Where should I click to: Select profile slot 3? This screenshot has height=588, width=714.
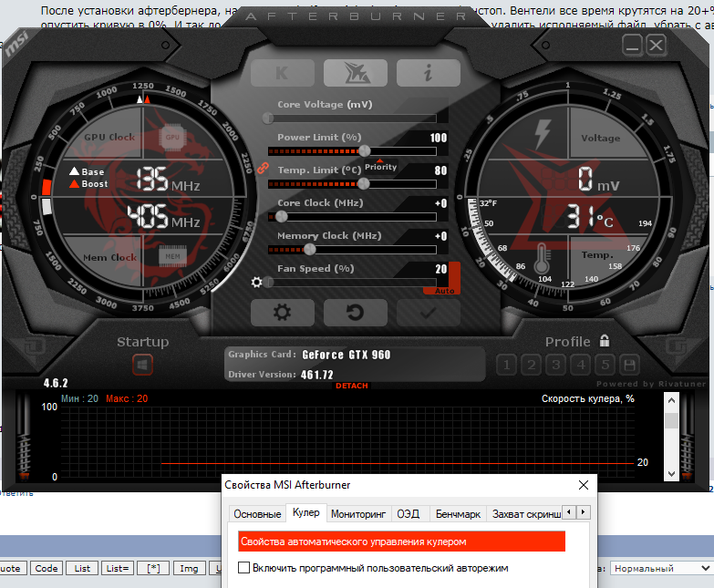tap(555, 365)
